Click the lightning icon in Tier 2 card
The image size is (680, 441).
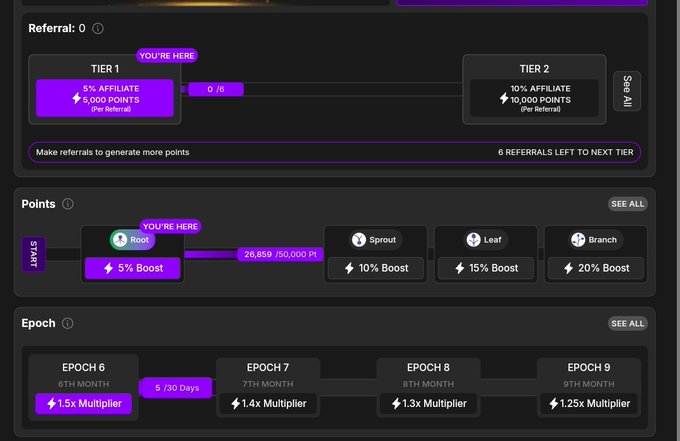503,98
